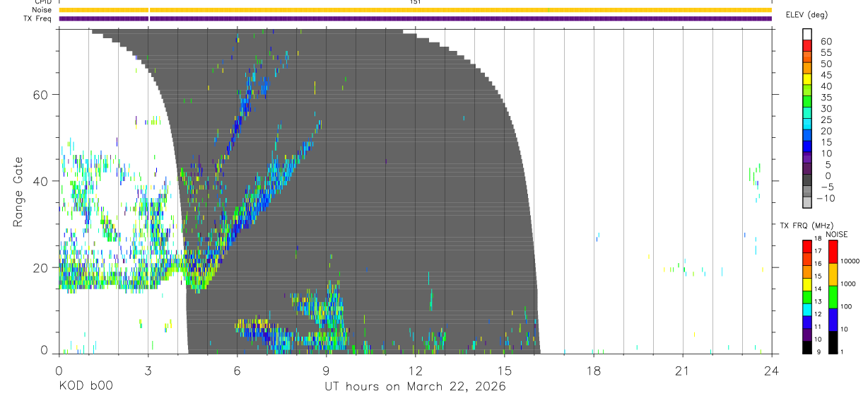Click the x-axis tick label "3"
The height and width of the screenshot is (401, 868).
tap(148, 371)
